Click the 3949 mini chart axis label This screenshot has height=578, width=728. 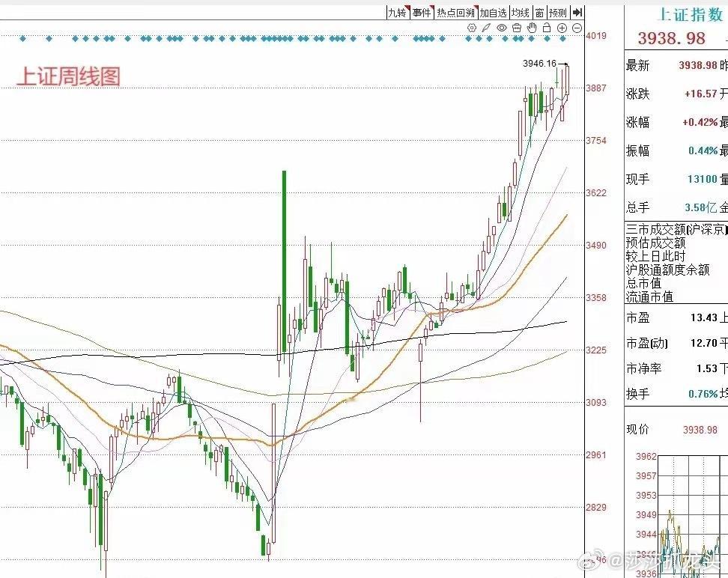click(646, 515)
